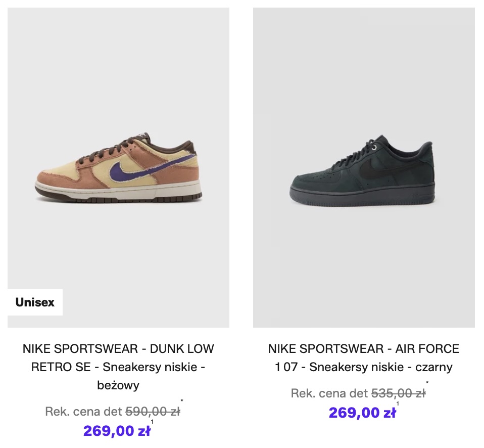The image size is (484, 448).
Task: Click the asterisk after the 535,00 zł price
Action: (427, 383)
